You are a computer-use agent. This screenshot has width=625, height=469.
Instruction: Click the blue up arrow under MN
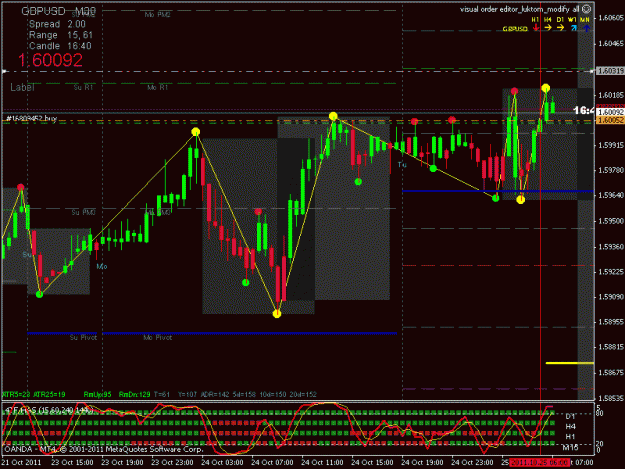(586, 28)
